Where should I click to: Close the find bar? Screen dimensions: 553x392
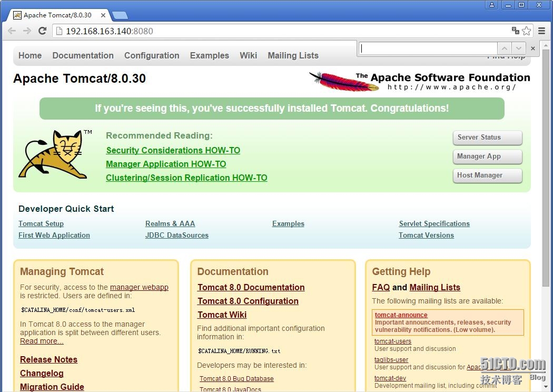coord(533,48)
